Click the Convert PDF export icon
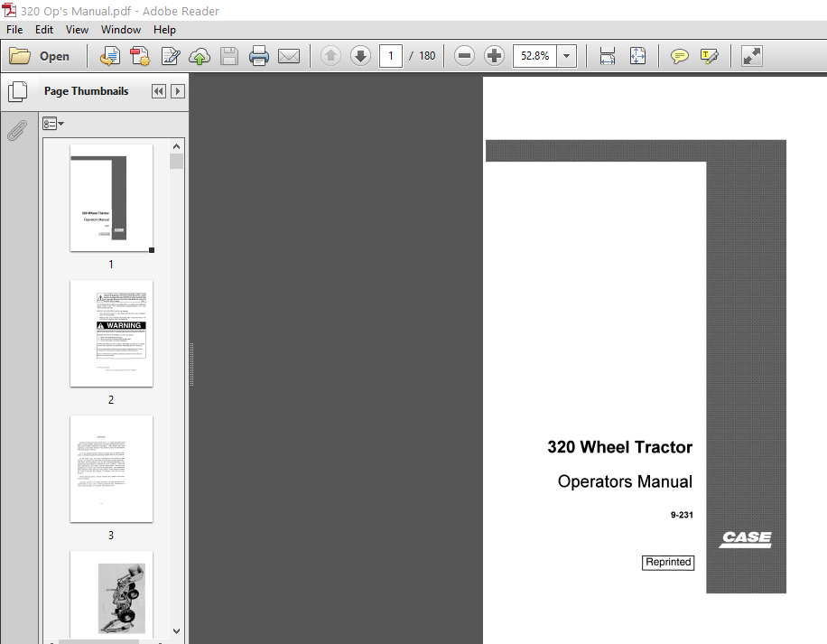The image size is (827, 644). point(110,56)
